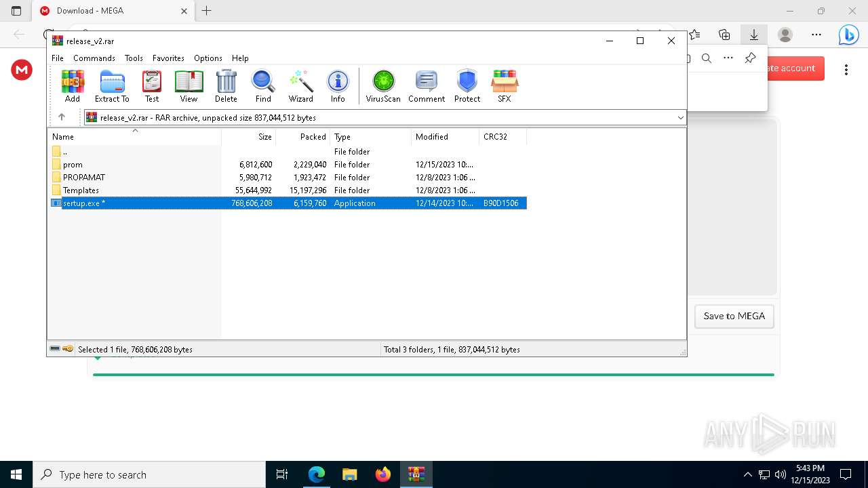Click the Windows Start button
The image size is (868, 488).
(x=16, y=474)
